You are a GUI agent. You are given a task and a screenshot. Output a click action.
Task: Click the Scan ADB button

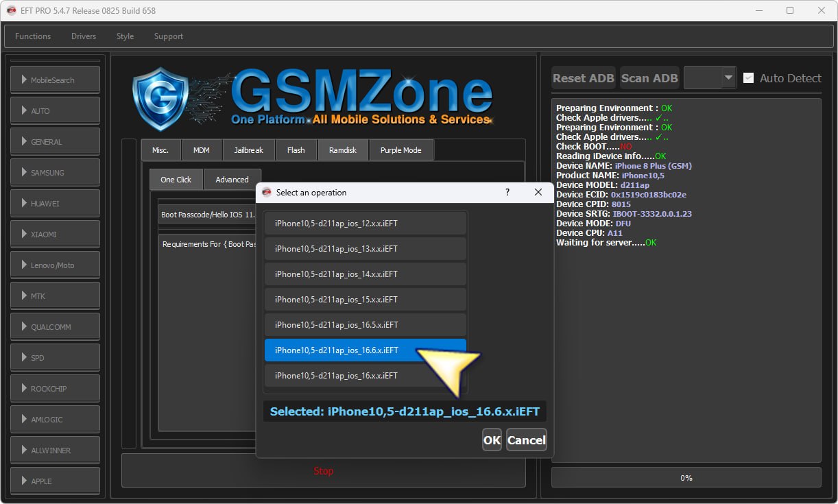coord(649,78)
